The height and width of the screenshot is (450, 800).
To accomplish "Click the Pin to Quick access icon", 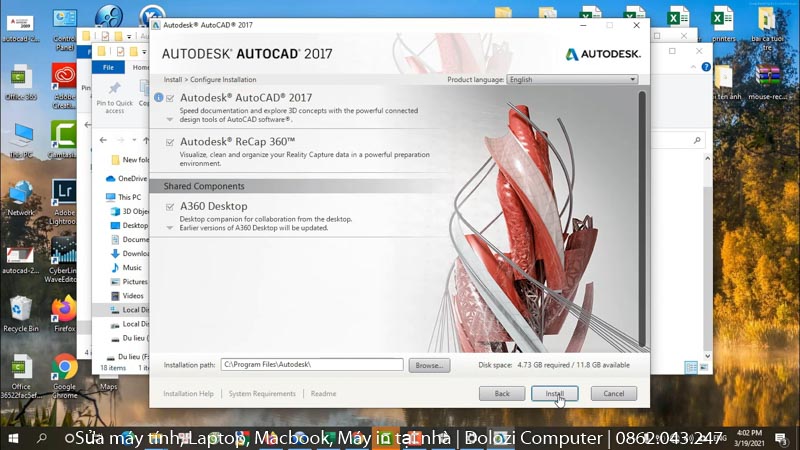I will click(115, 93).
